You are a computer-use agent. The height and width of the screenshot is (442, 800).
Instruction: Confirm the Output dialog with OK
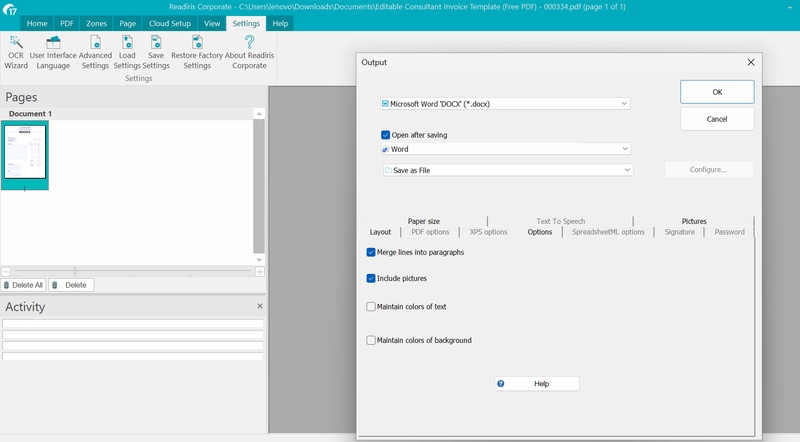pos(717,92)
